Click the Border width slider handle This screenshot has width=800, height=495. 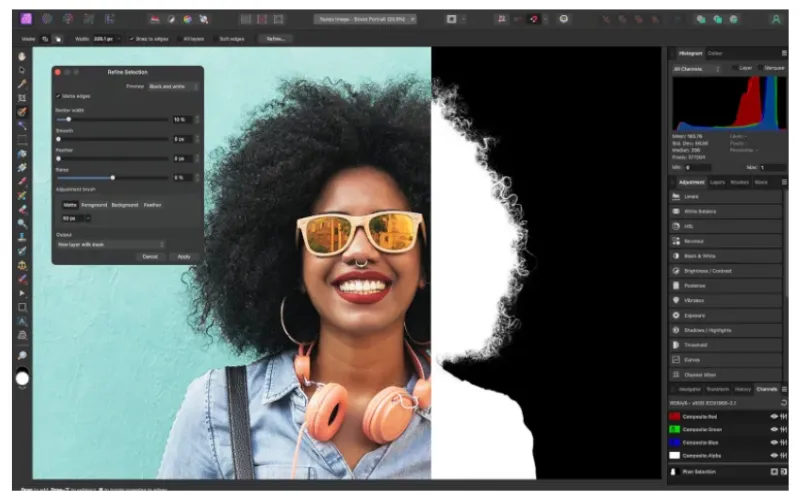click(69, 119)
